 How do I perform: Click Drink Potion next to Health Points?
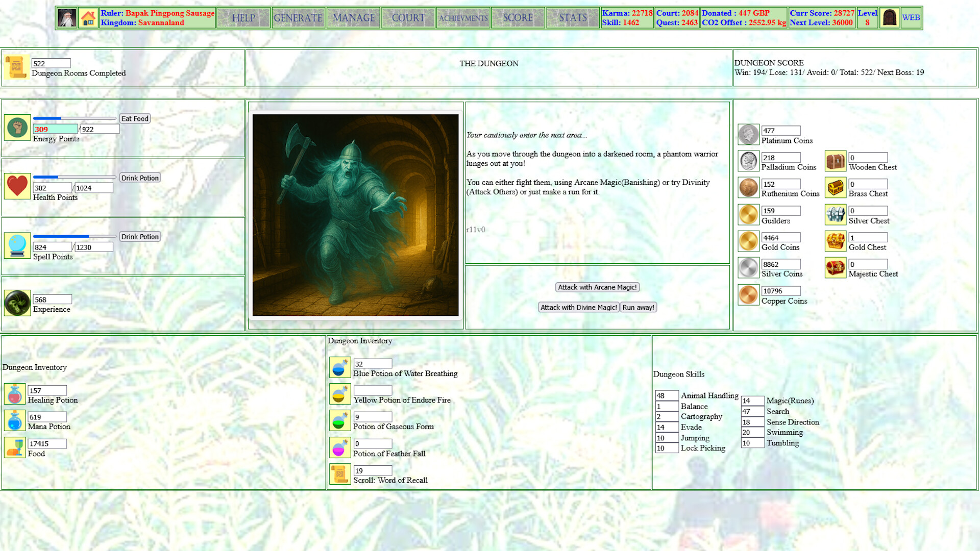coord(140,178)
